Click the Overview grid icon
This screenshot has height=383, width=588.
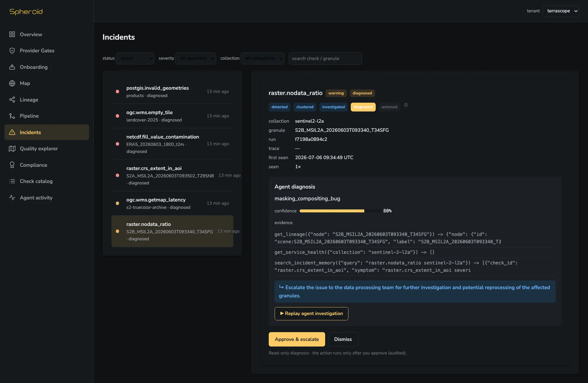[12, 34]
